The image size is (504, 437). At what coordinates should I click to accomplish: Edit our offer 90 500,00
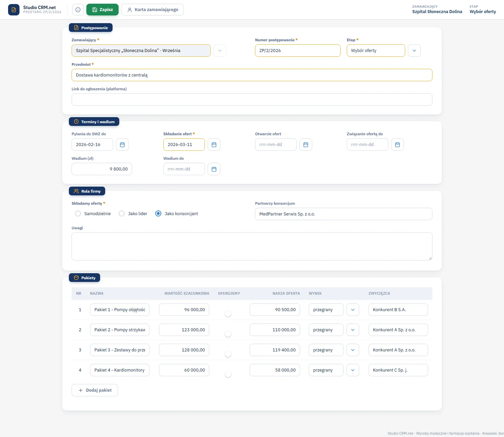click(275, 310)
